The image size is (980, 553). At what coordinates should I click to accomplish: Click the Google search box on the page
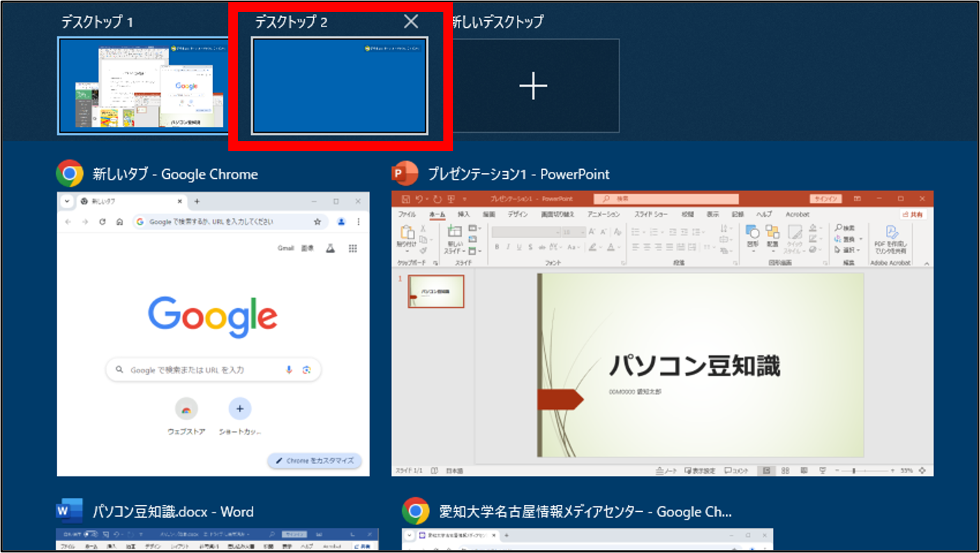[x=213, y=370]
